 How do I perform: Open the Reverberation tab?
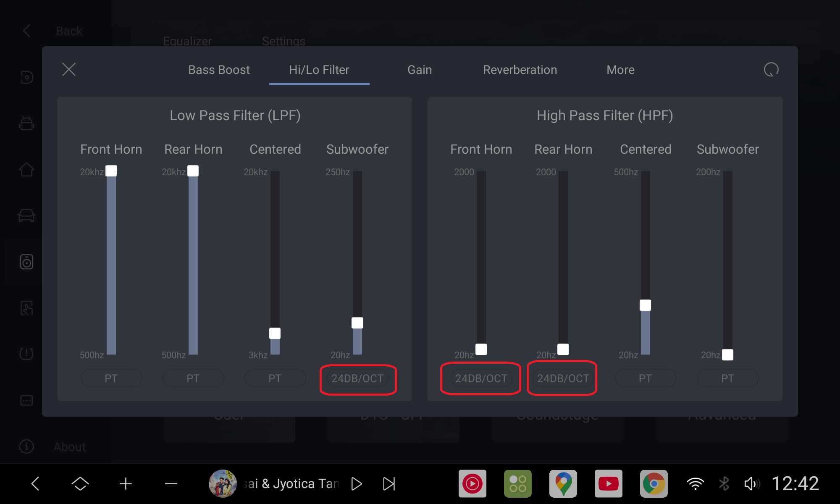(520, 70)
